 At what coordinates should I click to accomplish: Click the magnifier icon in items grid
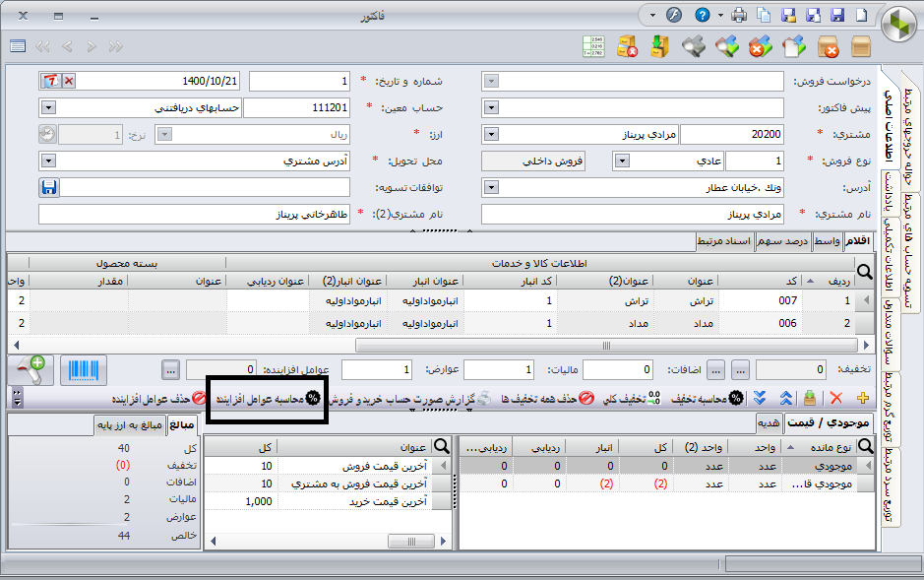coord(863,273)
